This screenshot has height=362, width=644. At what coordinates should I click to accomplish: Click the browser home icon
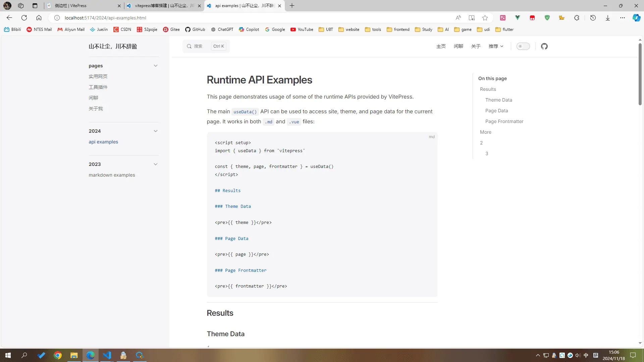pyautogui.click(x=39, y=18)
